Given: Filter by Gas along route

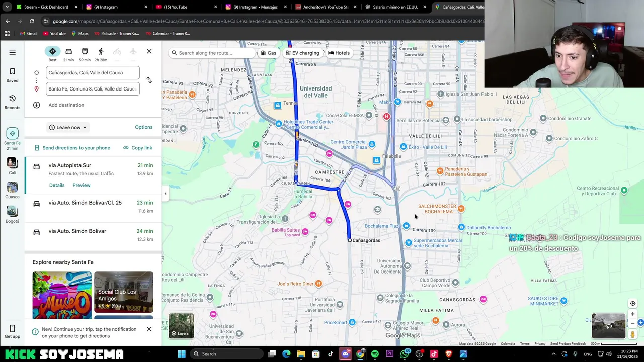Looking at the screenshot, I should pyautogui.click(x=269, y=53).
